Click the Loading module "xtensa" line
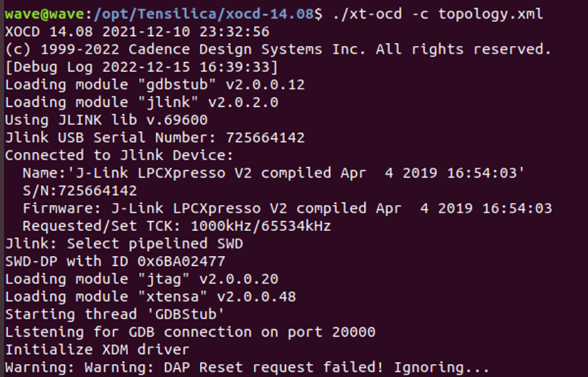This screenshot has height=377, width=588. [150, 296]
